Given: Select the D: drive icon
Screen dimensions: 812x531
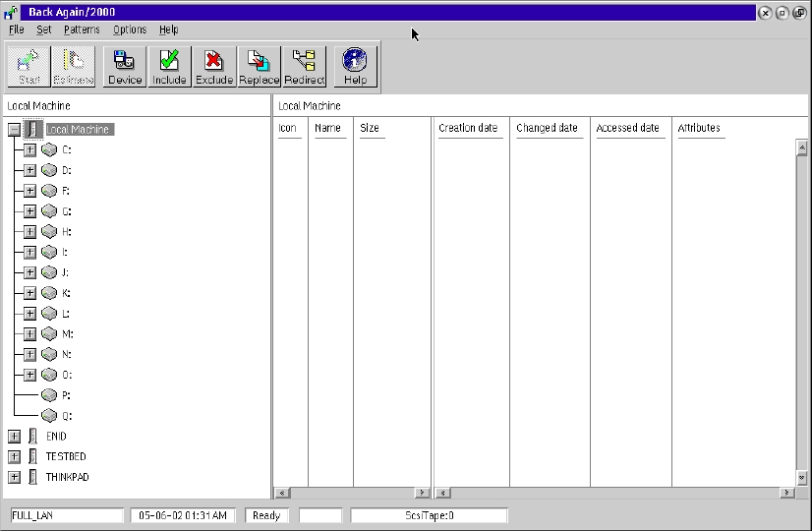Looking at the screenshot, I should [49, 170].
